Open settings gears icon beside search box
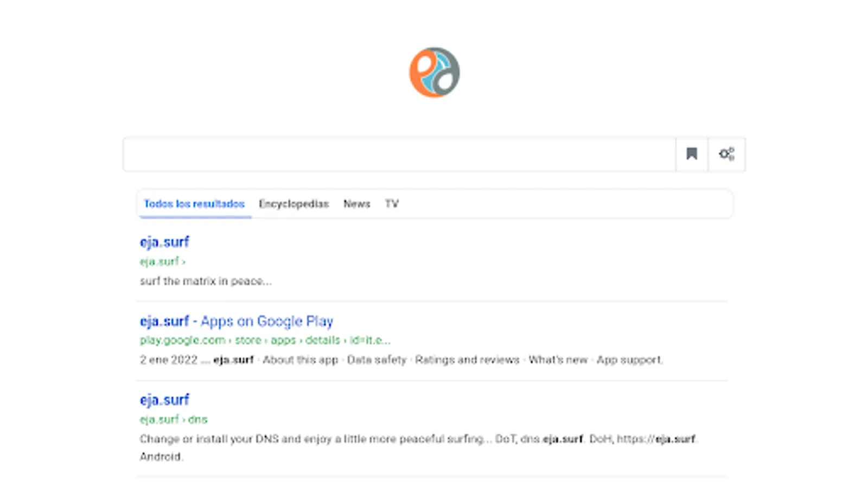Screen dimensions: 868x488 click(726, 154)
